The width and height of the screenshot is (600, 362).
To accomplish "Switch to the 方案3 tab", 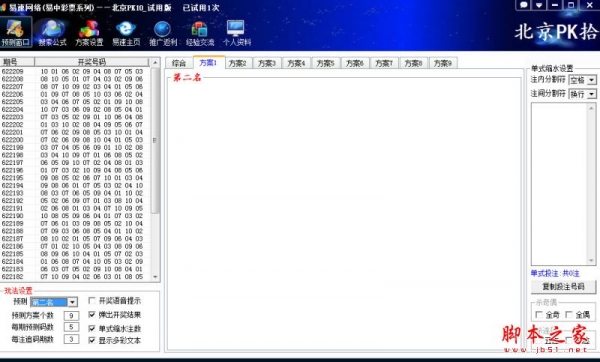I will pyautogui.click(x=267, y=63).
